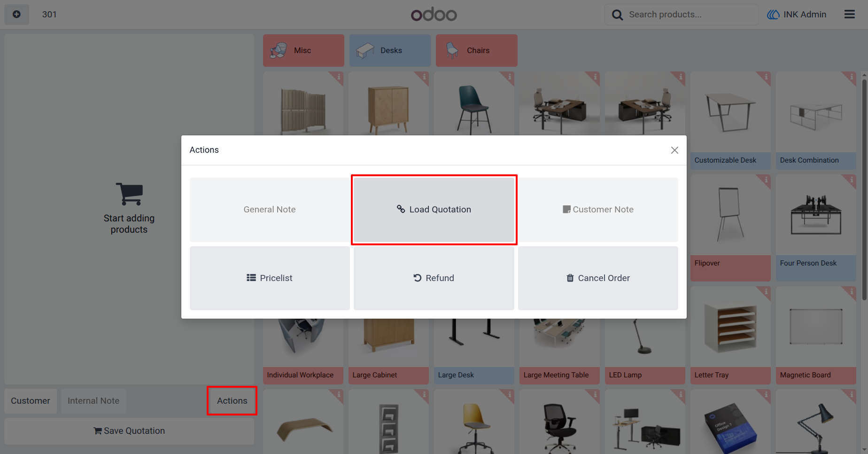Click the Cancel Order trash icon
Screen dimensions: 868x454
(x=570, y=278)
